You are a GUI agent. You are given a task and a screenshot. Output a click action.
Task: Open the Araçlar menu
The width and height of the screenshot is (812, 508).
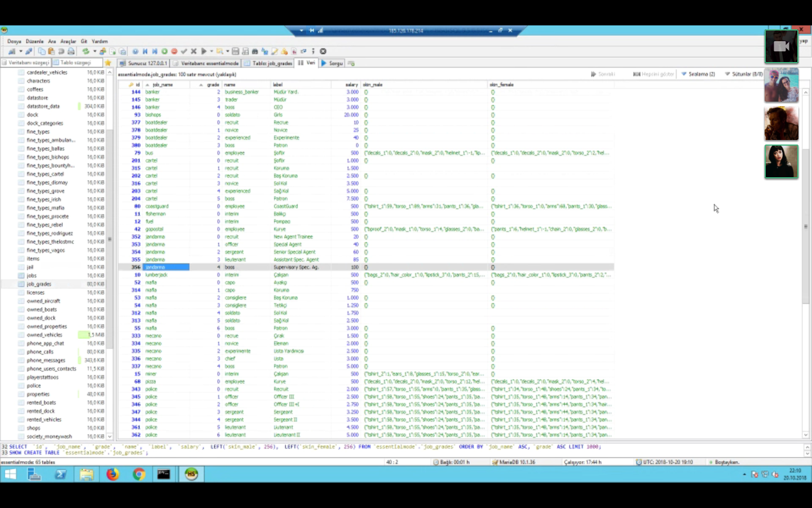tap(68, 41)
